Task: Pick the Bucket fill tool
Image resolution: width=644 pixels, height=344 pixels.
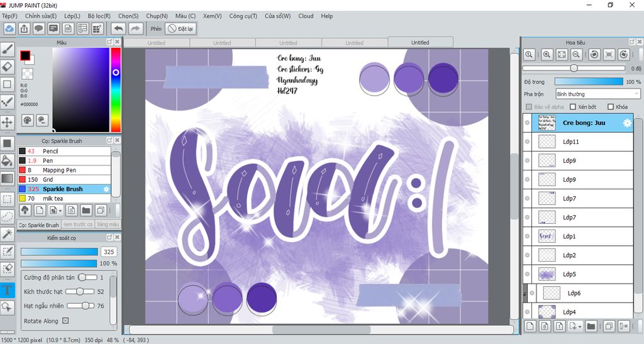Action: [x=8, y=160]
